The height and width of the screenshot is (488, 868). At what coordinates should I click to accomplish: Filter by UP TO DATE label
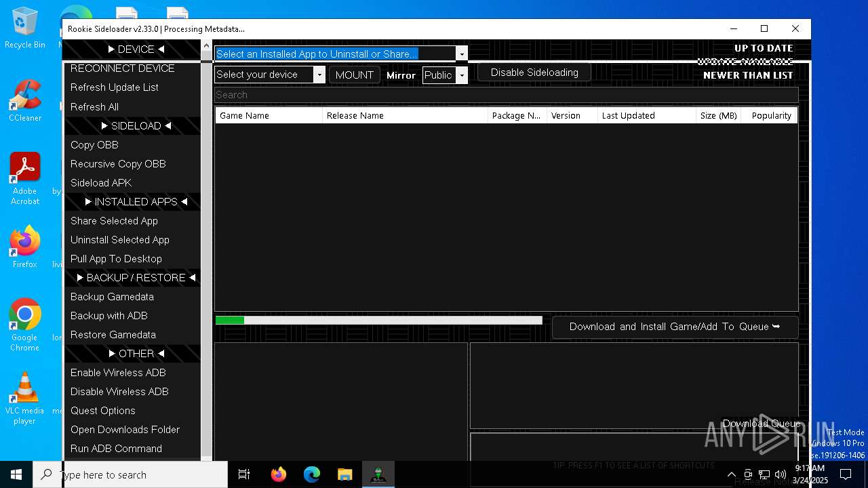(764, 48)
